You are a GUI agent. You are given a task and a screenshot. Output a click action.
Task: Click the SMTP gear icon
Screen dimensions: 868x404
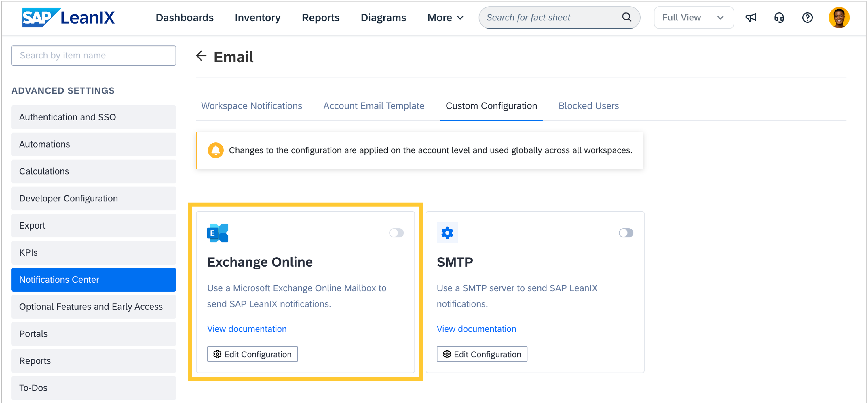(447, 233)
